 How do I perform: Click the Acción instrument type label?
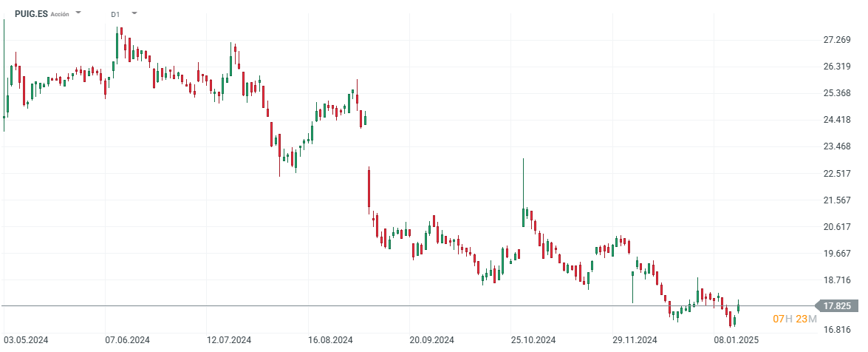click(60, 14)
